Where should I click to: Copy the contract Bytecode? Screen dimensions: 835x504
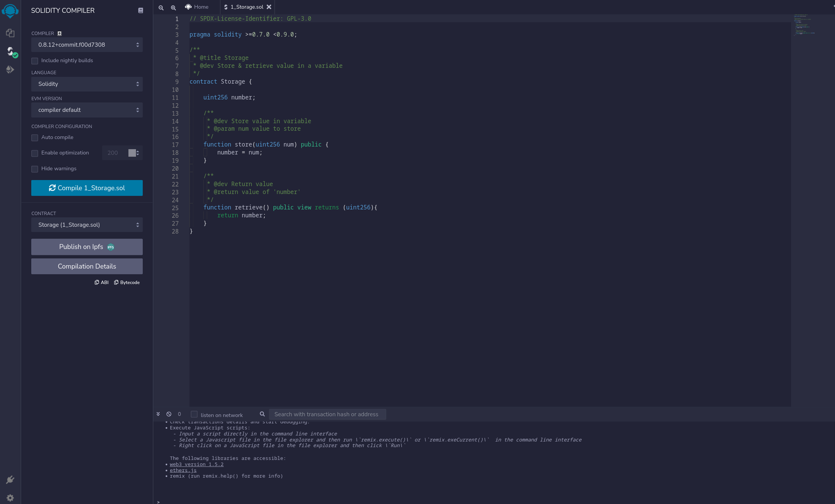click(127, 282)
